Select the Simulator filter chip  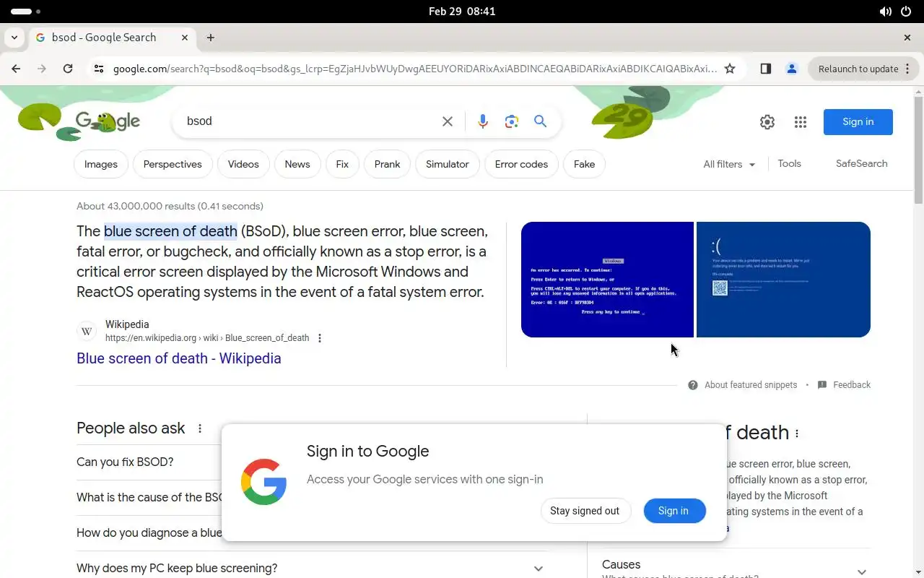point(448,164)
